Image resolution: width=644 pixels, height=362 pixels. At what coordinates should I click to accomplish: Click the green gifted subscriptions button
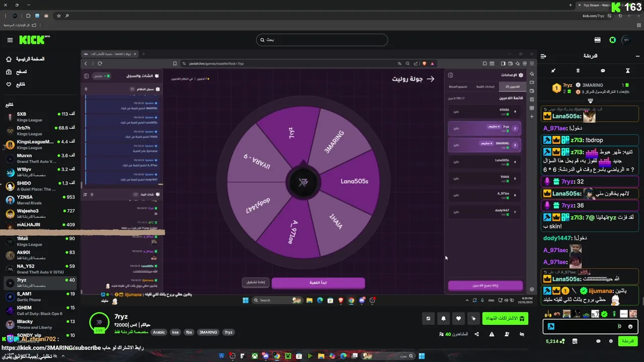click(x=505, y=318)
